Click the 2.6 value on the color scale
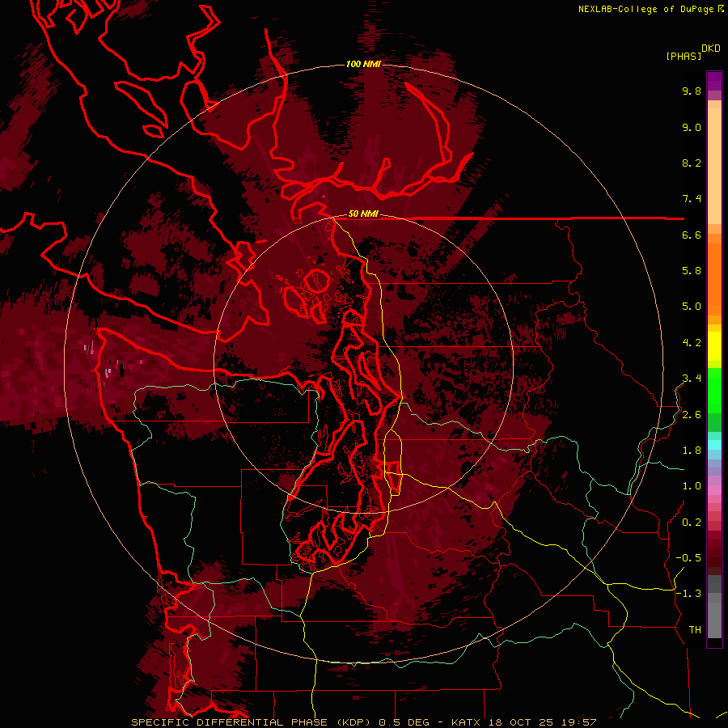This screenshot has height=728, width=728. (x=692, y=415)
